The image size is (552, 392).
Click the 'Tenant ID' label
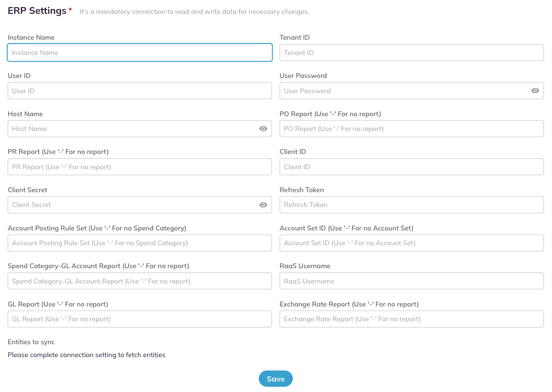coord(295,37)
